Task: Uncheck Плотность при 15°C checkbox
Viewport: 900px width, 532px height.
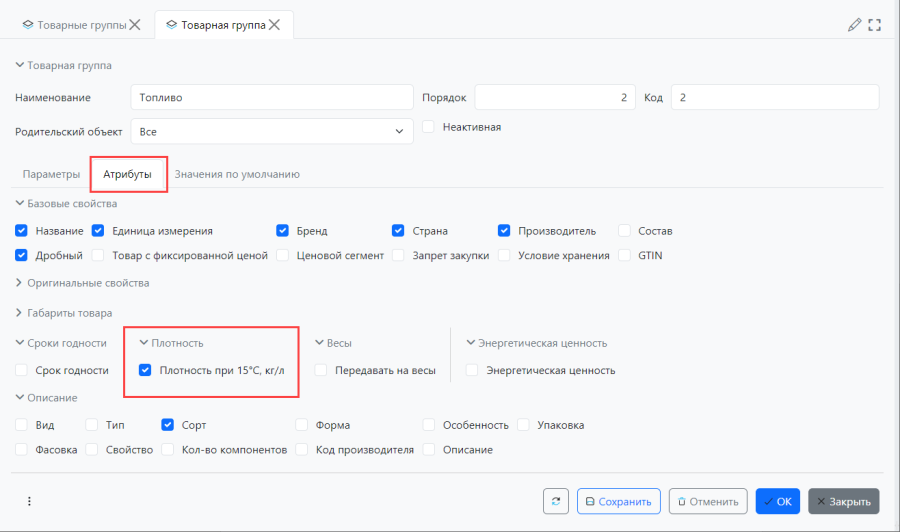Action: (x=145, y=371)
